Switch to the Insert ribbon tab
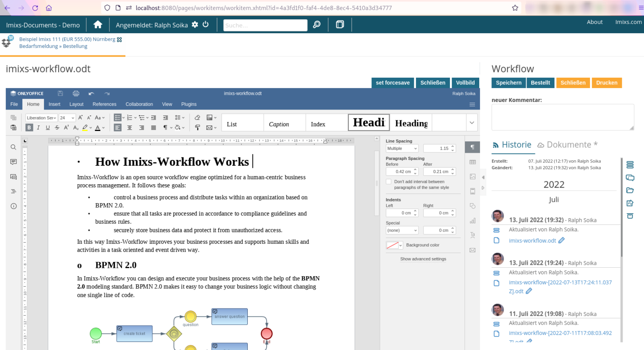Screen dimensions: 644x350 pyautogui.click(x=55, y=104)
